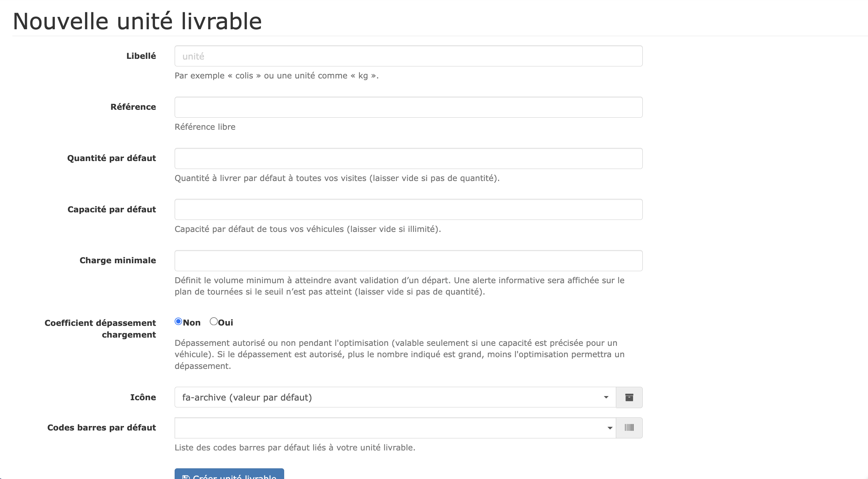Click the Quantité par défaut label
The image size is (868, 479).
[x=111, y=158]
